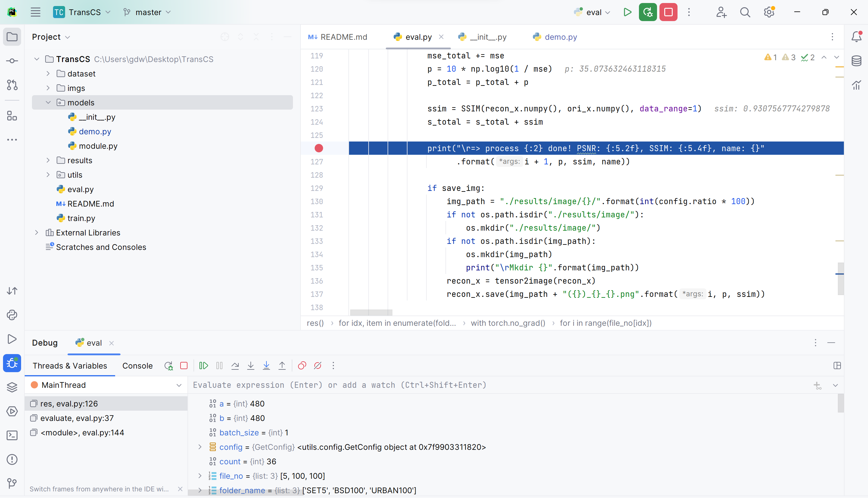Image resolution: width=868 pixels, height=498 pixels.
Task: Open the Terminal tool window
Action: [x=12, y=435]
